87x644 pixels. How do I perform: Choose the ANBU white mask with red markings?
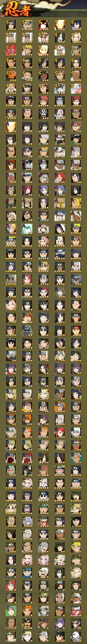60,114
